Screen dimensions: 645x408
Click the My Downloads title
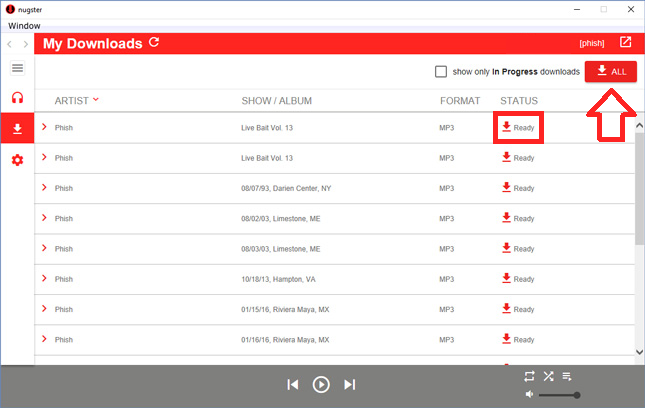tap(93, 44)
